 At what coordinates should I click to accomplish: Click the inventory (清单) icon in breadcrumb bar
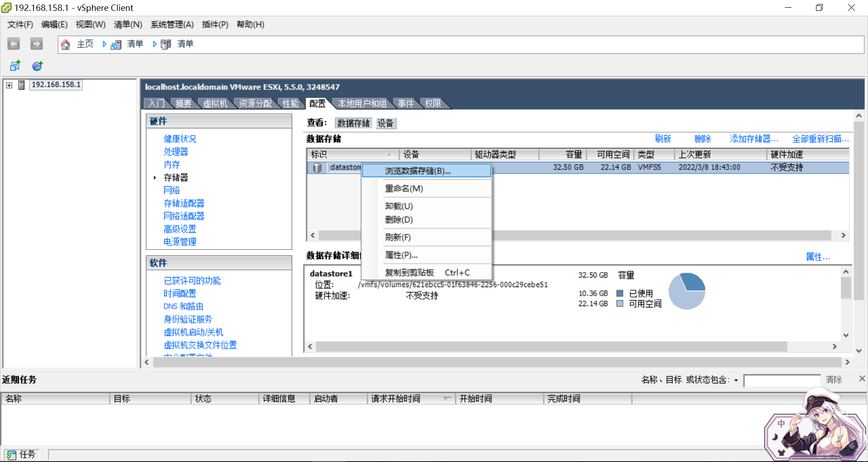pos(116,44)
